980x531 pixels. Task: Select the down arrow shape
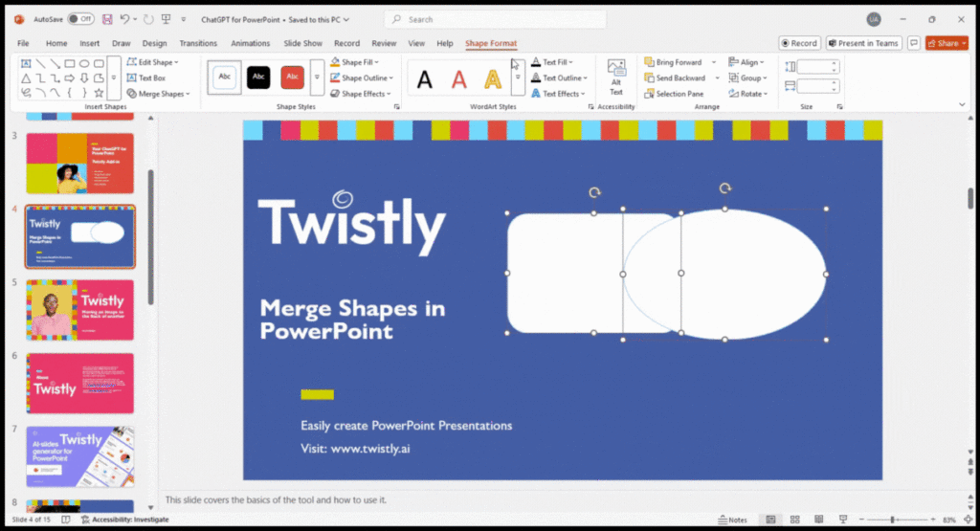pyautogui.click(x=84, y=78)
